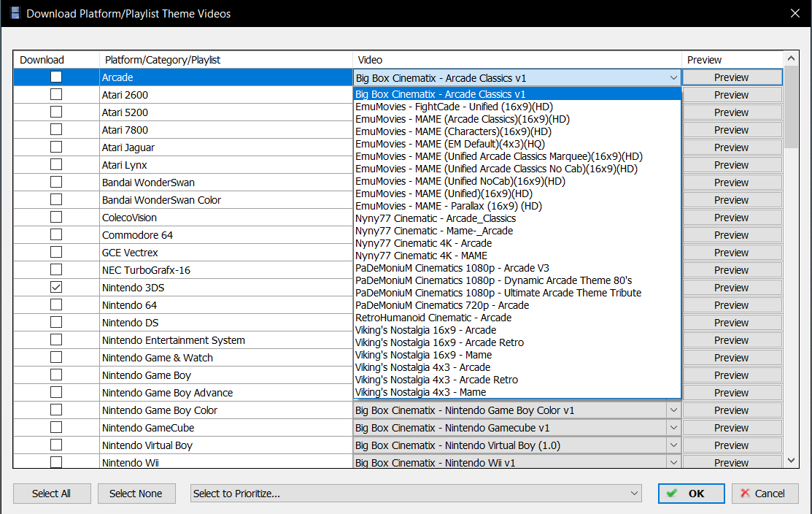Choose PaDeMoniuM Cinematics 1080p - Arcade V3

517,268
